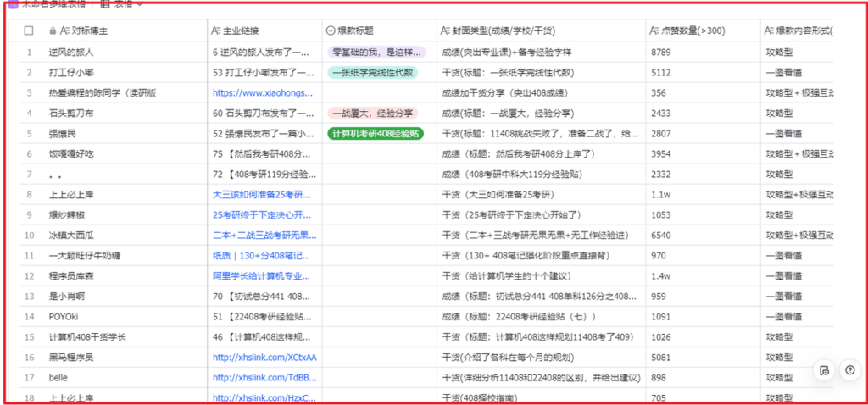Viewport: 868px width, 405px height.
Task: Click the text-type icon of 封面类型 column
Action: (446, 31)
